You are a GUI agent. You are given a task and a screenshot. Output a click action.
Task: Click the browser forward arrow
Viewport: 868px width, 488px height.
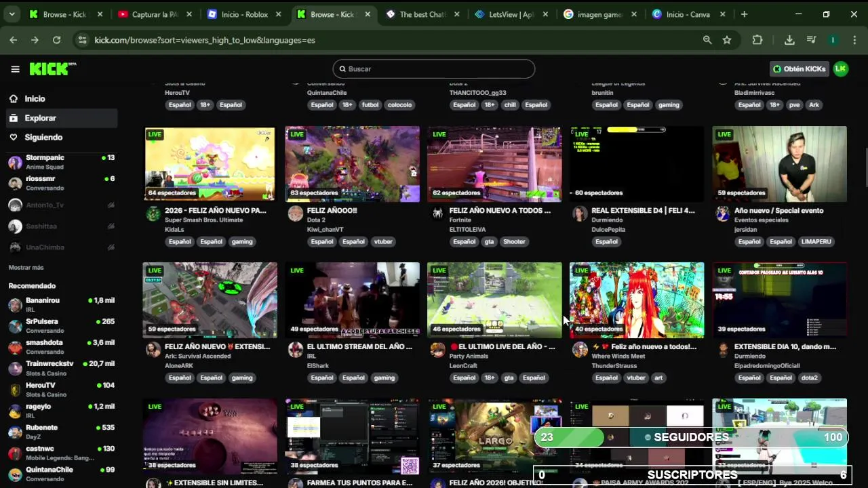pyautogui.click(x=35, y=40)
